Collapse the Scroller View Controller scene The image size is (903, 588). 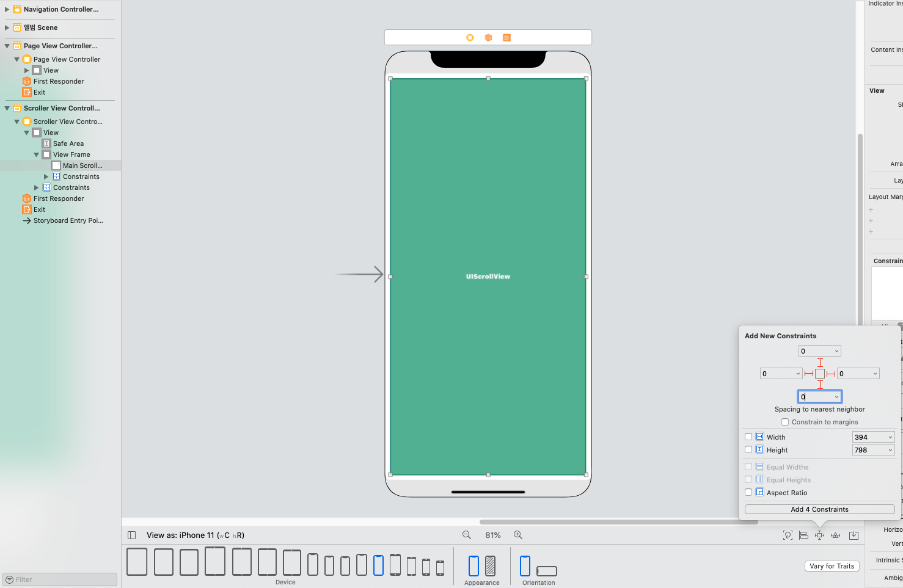(7, 108)
